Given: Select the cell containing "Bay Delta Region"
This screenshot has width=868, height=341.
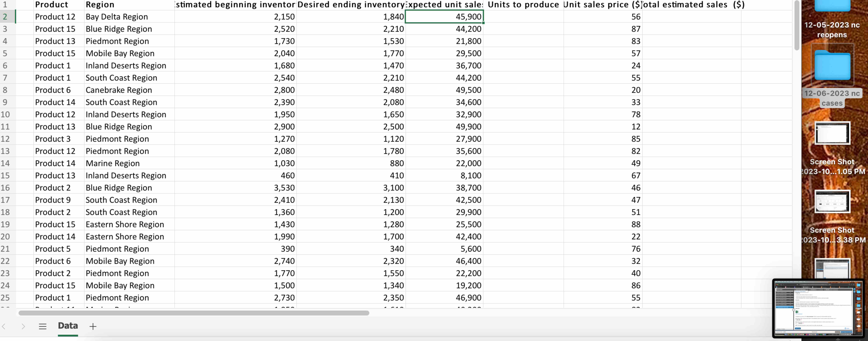Looking at the screenshot, I should pyautogui.click(x=117, y=16).
